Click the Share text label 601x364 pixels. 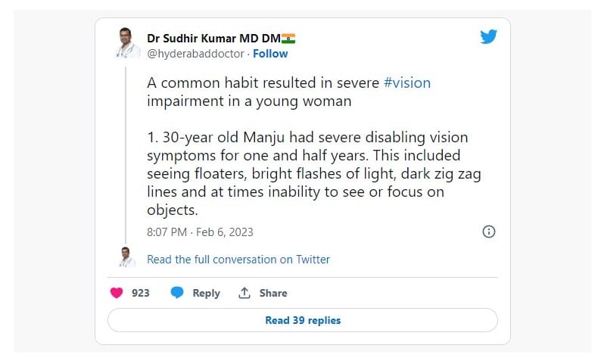pos(273,293)
